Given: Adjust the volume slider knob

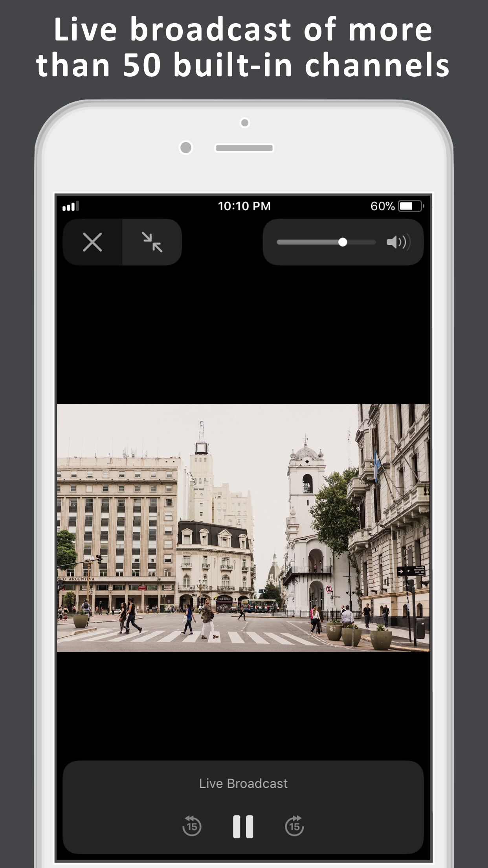Looking at the screenshot, I should tap(343, 242).
